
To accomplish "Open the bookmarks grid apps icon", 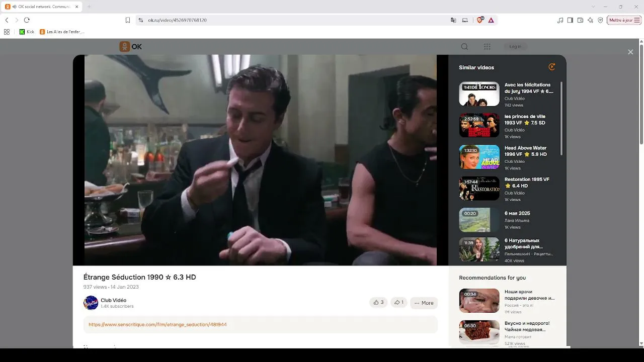I will point(7,32).
